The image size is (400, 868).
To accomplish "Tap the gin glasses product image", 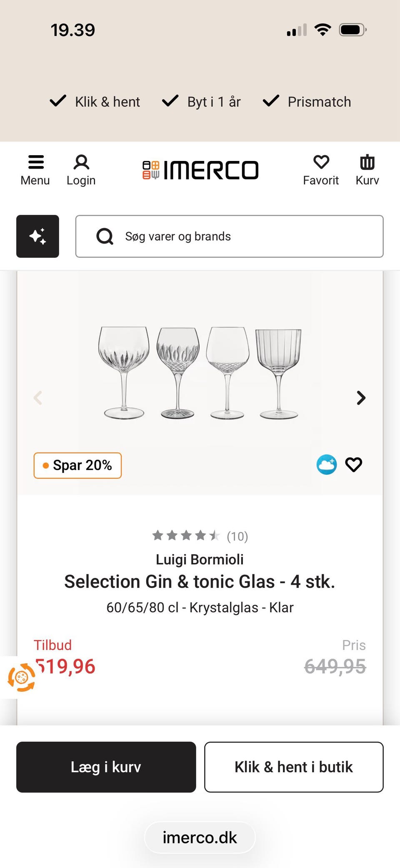I will (x=200, y=373).
